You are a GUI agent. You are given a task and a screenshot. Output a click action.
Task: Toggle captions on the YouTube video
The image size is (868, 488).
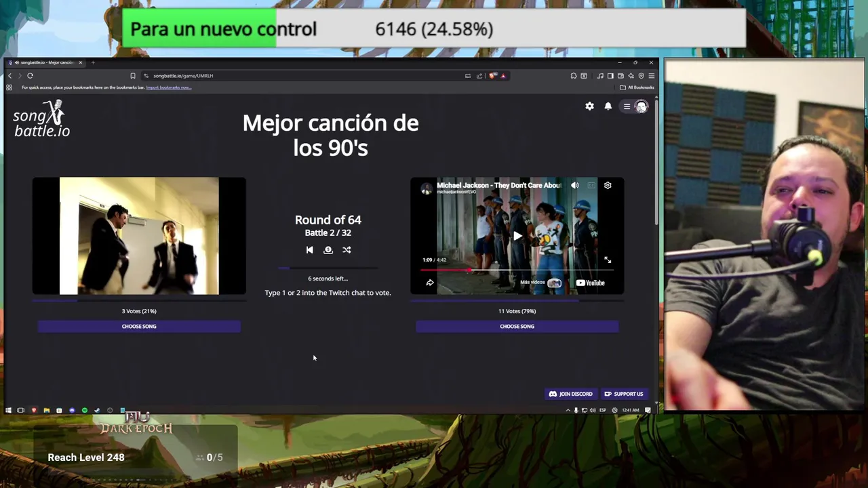click(x=591, y=185)
